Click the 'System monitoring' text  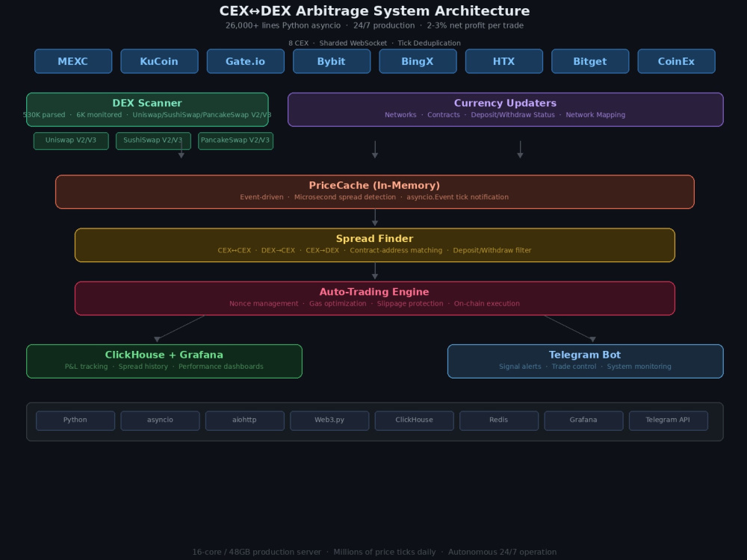[x=639, y=367]
